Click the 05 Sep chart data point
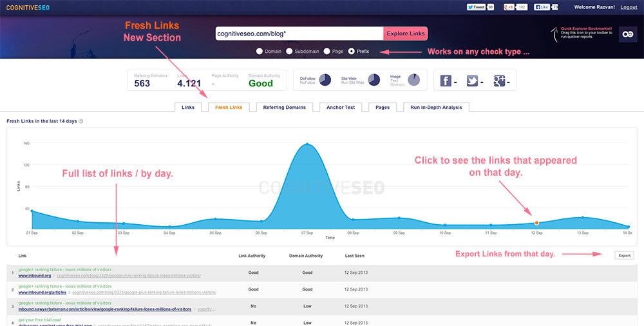Screen dimensions: 644x326 [215, 219]
